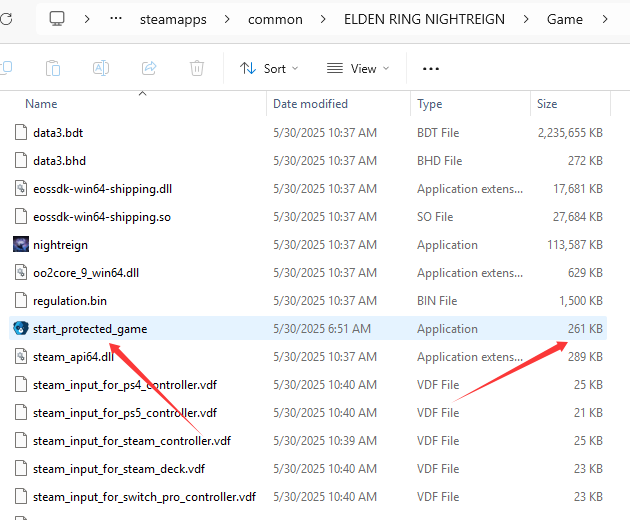Screen dimensions: 630x520
Task: Click the Delete trash icon
Action: 197,68
